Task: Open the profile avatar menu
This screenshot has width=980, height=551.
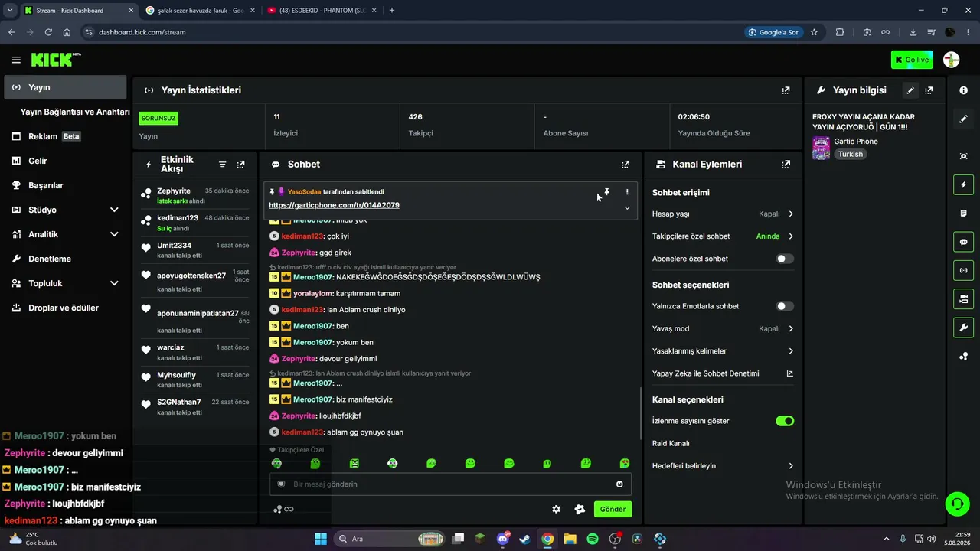Action: pyautogui.click(x=951, y=60)
